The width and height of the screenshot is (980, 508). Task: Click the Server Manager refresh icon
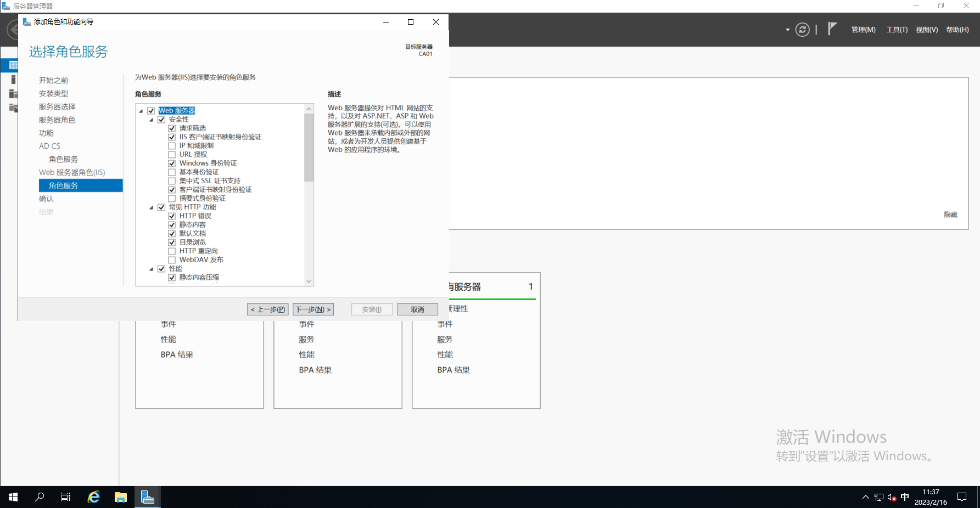point(802,30)
